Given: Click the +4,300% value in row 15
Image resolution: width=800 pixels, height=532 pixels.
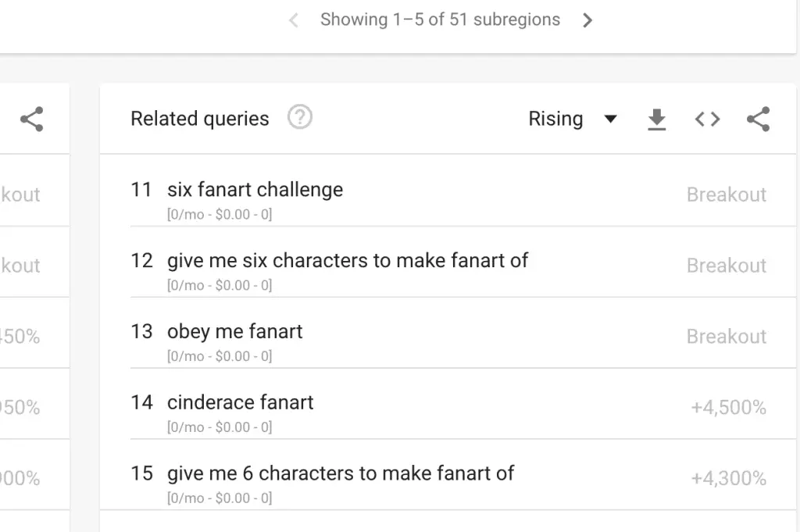Looking at the screenshot, I should pos(729,478).
